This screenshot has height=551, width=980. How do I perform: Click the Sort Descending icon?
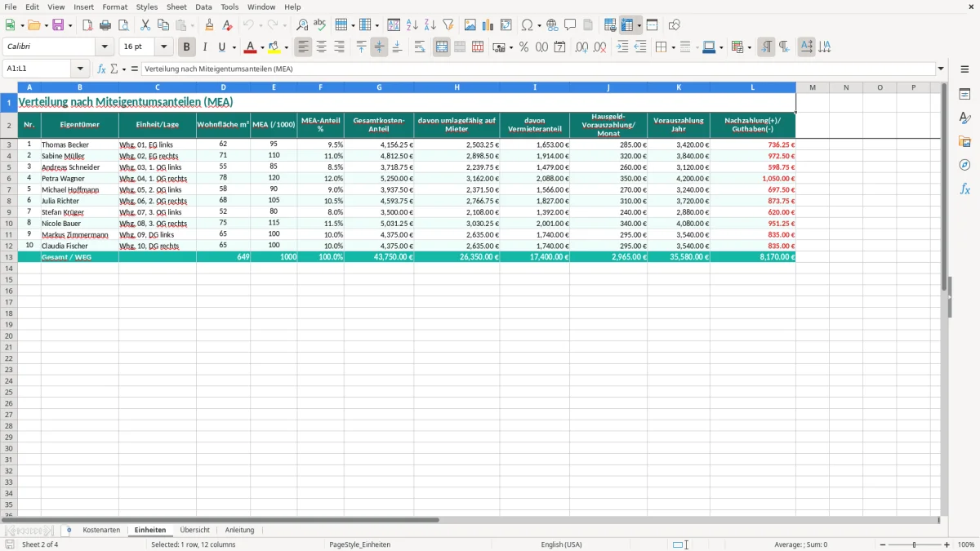click(430, 25)
